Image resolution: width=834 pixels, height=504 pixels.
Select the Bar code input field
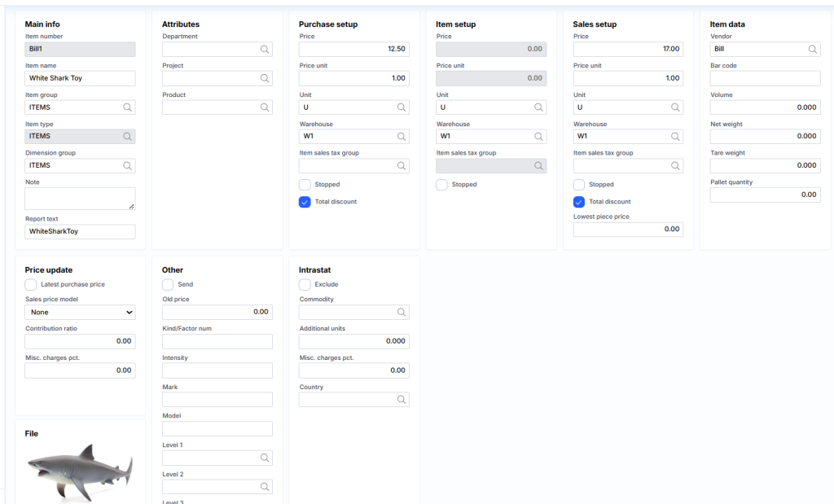tap(765, 78)
